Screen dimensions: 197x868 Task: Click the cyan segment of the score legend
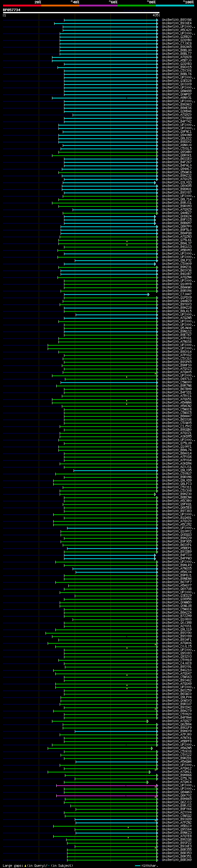pyautogui.click(x=175, y=6)
